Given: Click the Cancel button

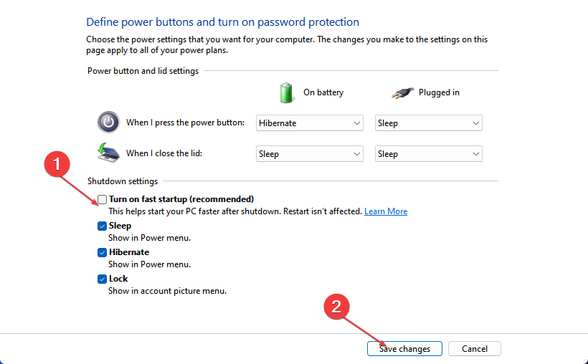Looking at the screenshot, I should 475,349.
